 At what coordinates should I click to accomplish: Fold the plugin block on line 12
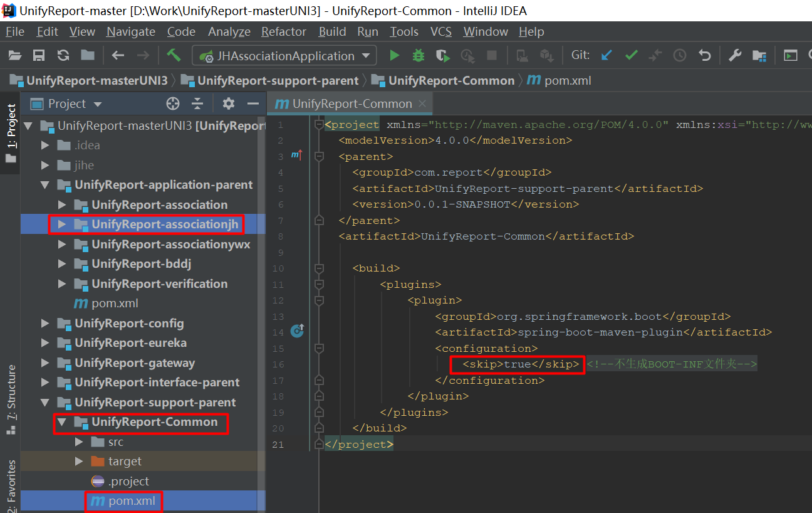(319, 300)
